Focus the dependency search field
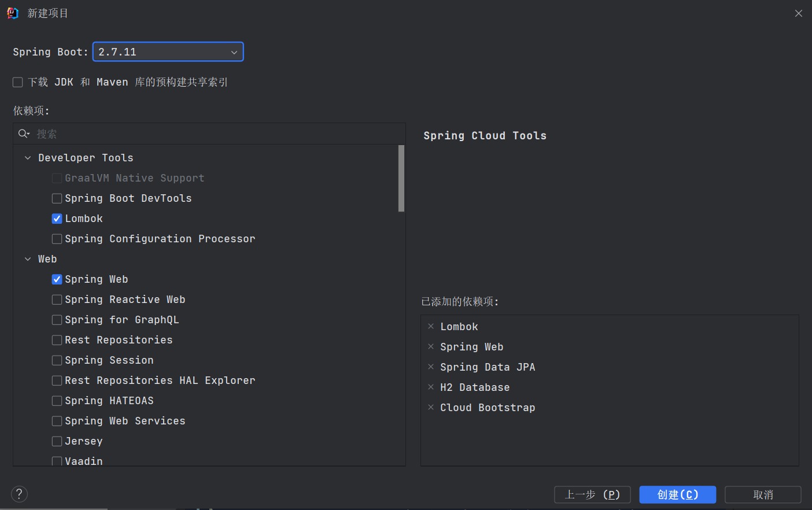 (209, 134)
